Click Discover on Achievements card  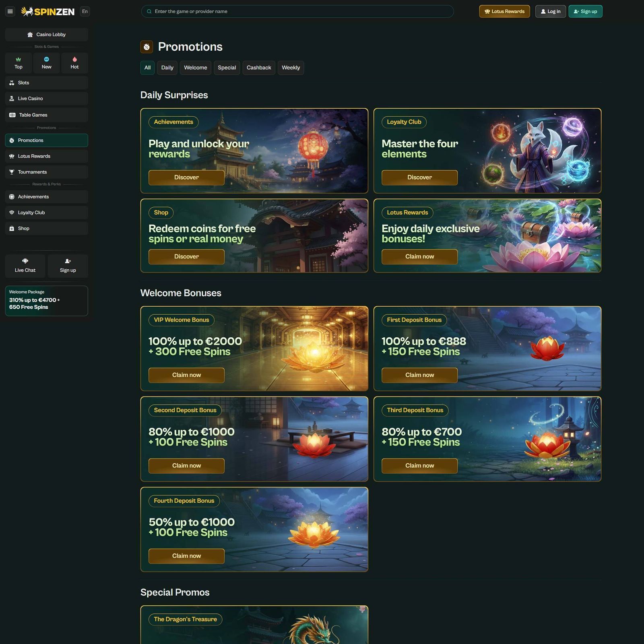(x=186, y=178)
